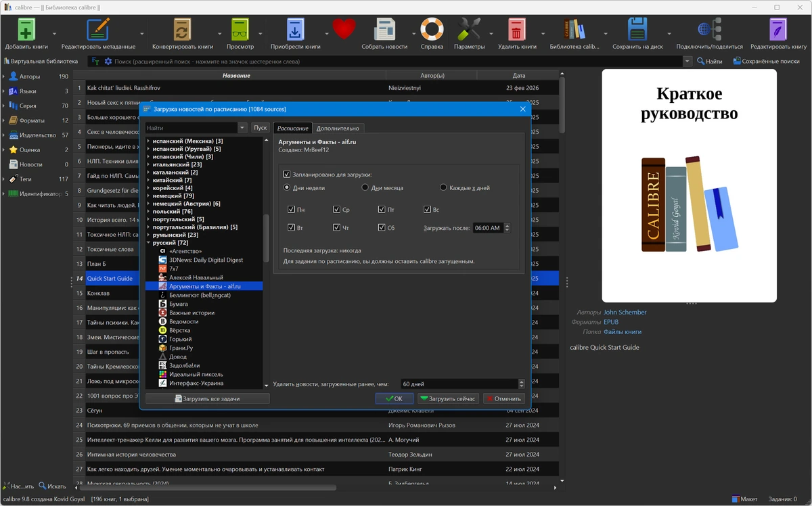
Task: Click the Virtual library icon
Action: tap(6, 62)
